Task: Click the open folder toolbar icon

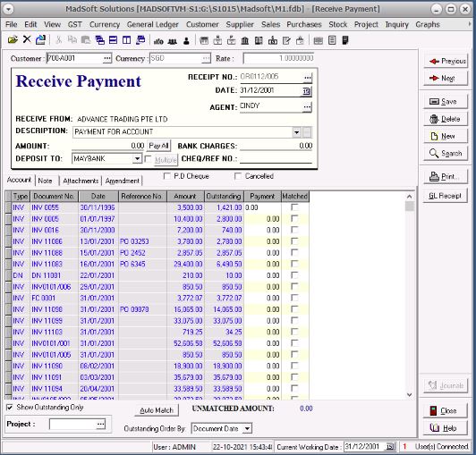Action: coord(13,40)
